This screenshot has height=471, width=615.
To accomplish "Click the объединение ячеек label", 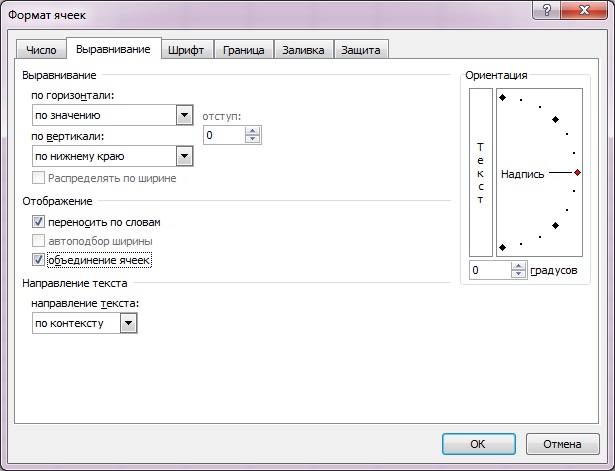I will click(x=99, y=260).
